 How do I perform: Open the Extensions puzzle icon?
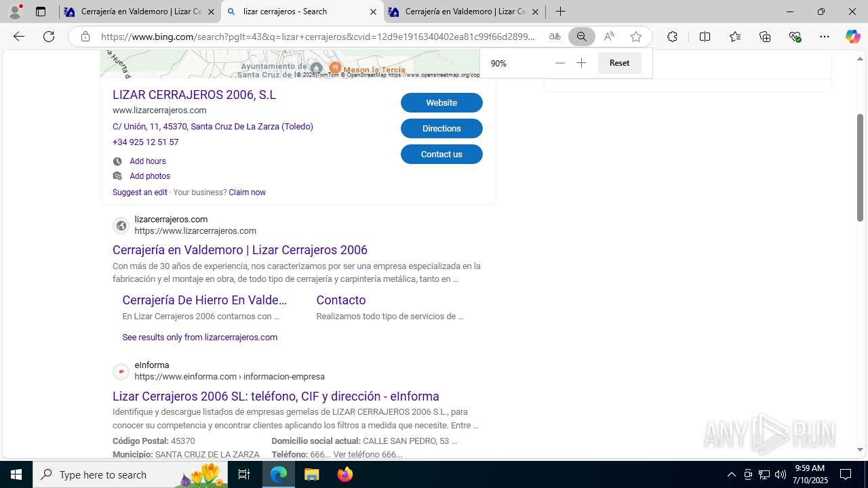[672, 37]
